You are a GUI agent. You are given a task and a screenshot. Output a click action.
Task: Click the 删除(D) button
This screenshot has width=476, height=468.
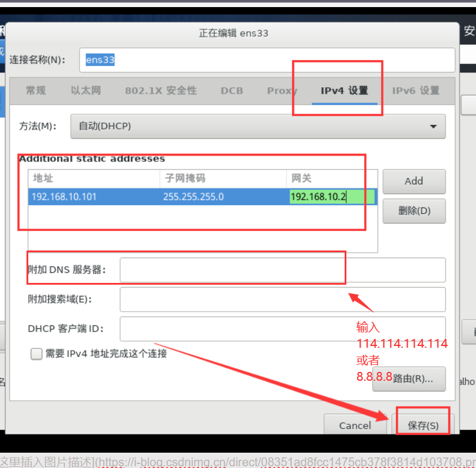(414, 211)
